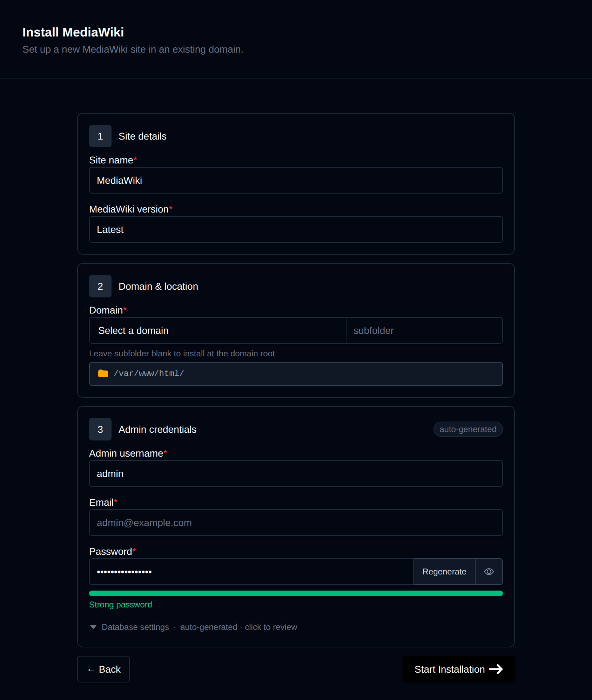The width and height of the screenshot is (592, 700).
Task: Click the Domain & location section title
Action: coord(158,286)
